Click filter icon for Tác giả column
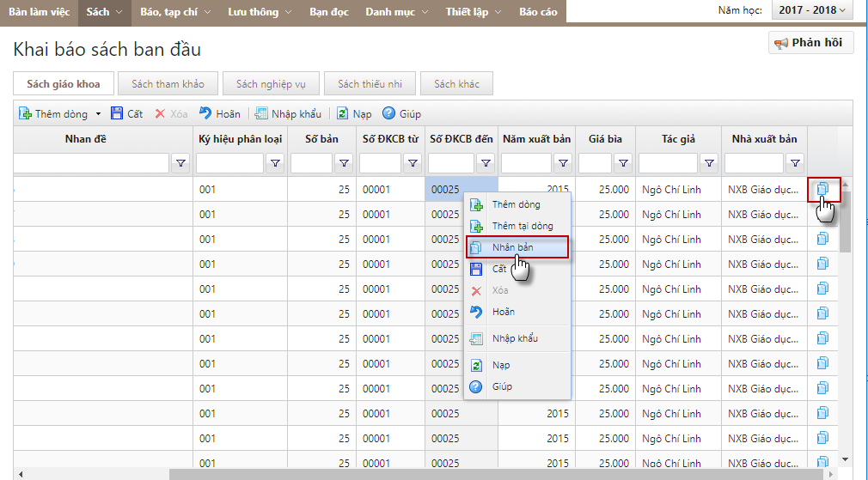868x480 pixels. pyautogui.click(x=709, y=163)
